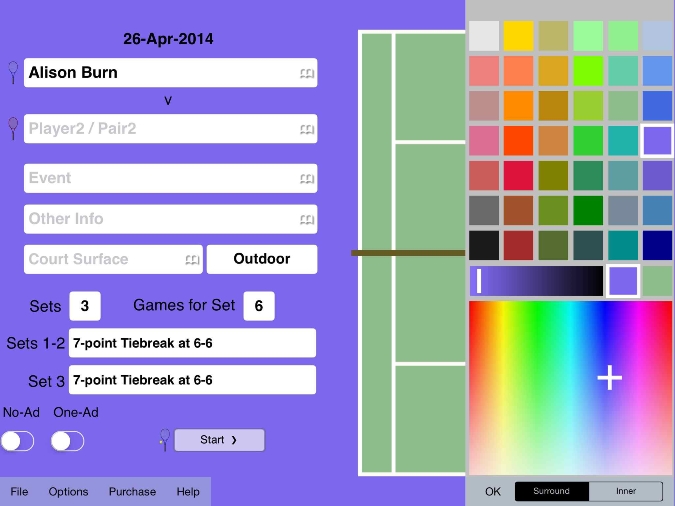Pick the dim gray swatch
This screenshot has width=675, height=506.
(484, 211)
